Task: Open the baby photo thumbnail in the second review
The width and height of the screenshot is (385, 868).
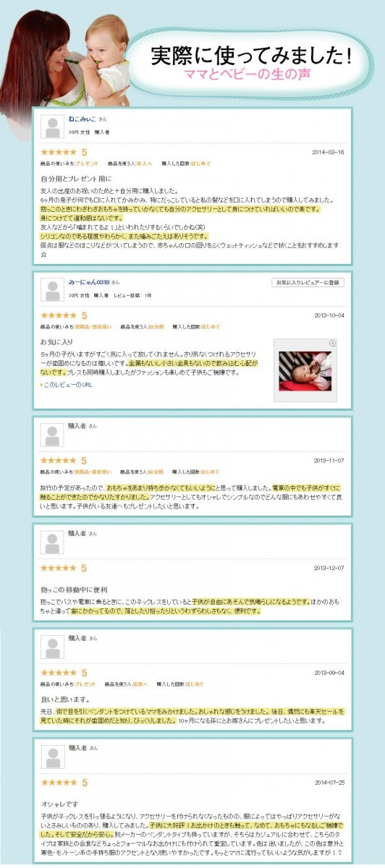Action: coord(305,371)
